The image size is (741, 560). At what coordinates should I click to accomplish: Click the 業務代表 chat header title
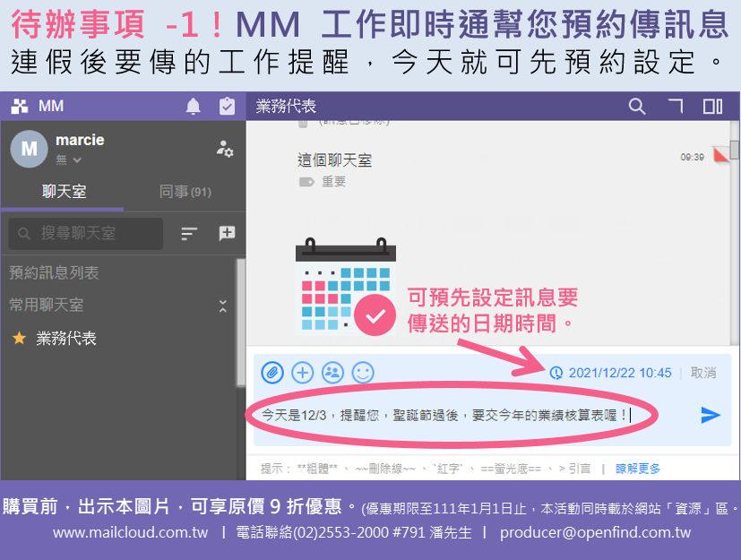286,107
